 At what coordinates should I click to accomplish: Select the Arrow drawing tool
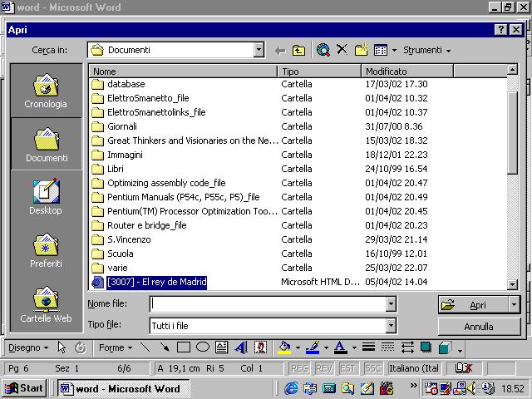tap(165, 347)
